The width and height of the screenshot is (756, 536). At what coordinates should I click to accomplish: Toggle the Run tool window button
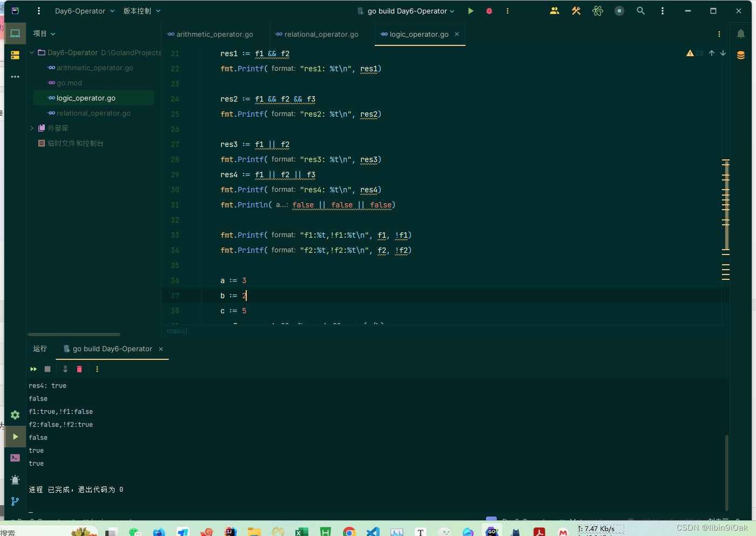(x=15, y=437)
